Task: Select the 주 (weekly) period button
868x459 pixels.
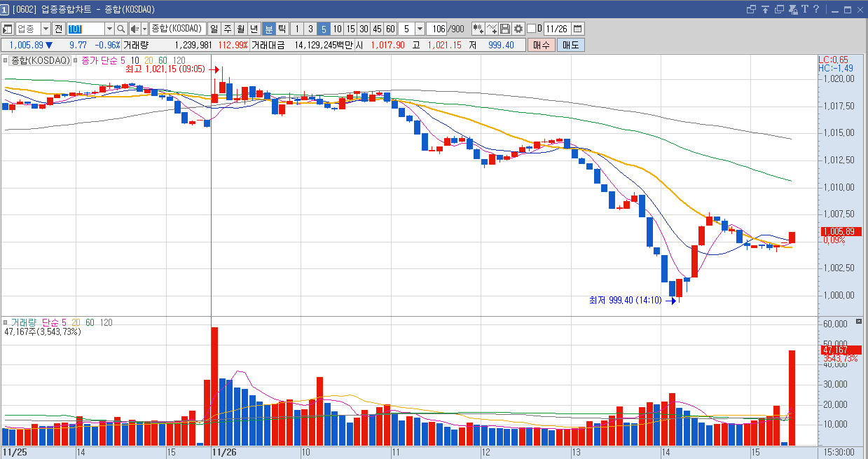Action: click(227, 29)
